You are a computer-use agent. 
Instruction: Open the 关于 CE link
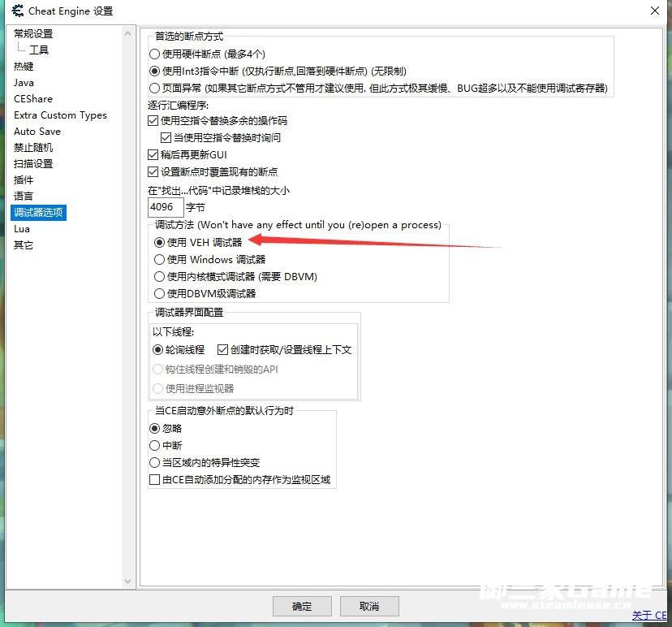click(x=648, y=616)
